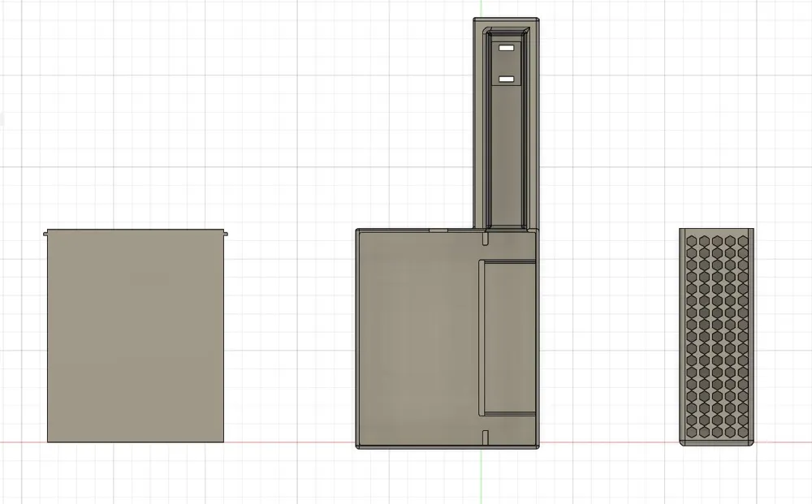The image size is (812, 504).
Task: Select the recessed rectangular pocket inside center box
Action: (x=508, y=338)
